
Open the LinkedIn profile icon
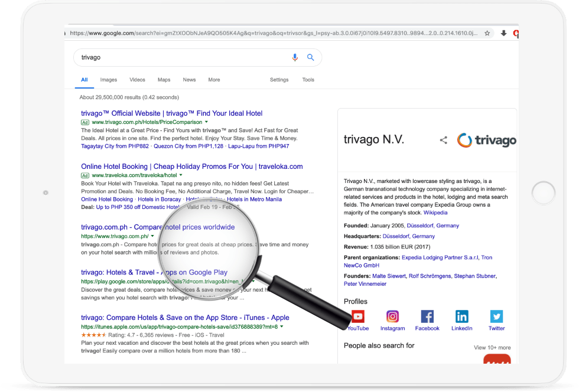pos(461,316)
